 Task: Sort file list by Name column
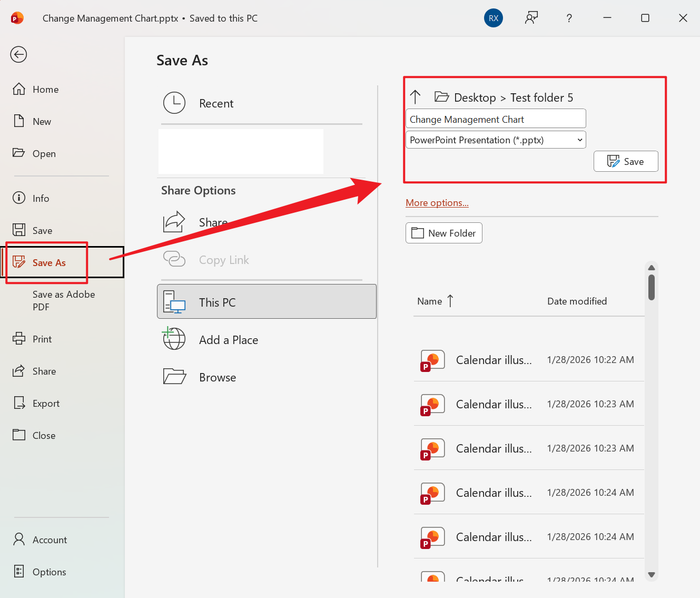[x=430, y=301]
